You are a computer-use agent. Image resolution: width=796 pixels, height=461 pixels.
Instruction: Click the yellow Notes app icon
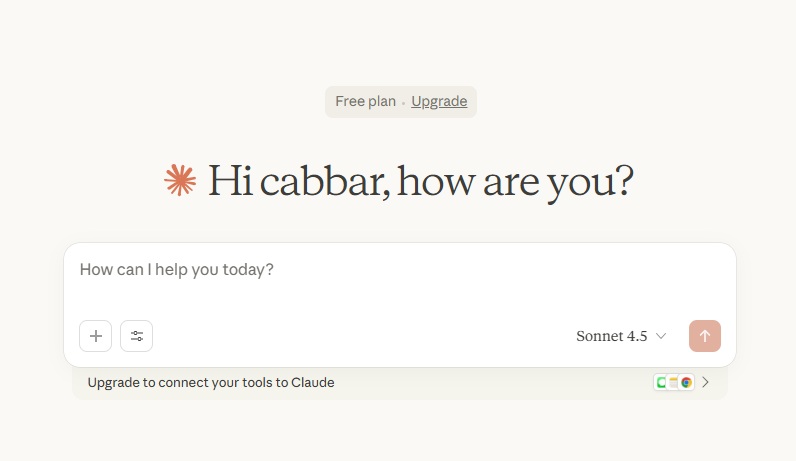coord(674,382)
